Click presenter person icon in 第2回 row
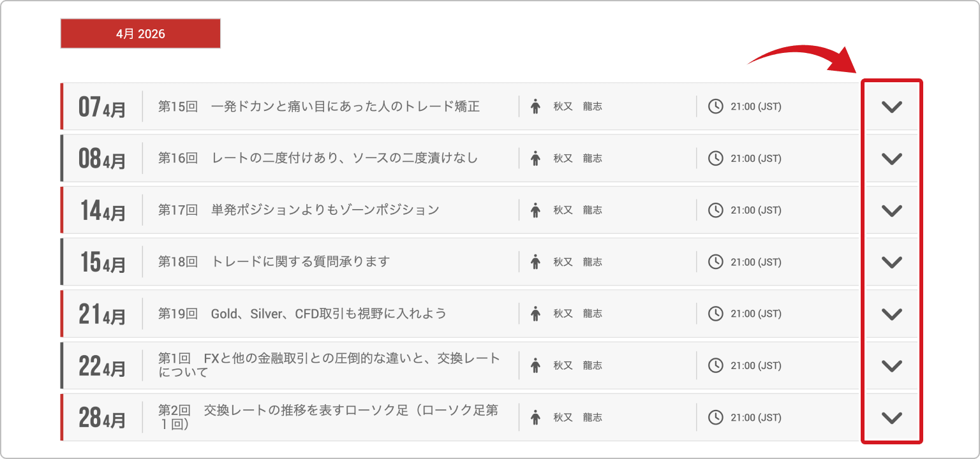 (x=535, y=418)
